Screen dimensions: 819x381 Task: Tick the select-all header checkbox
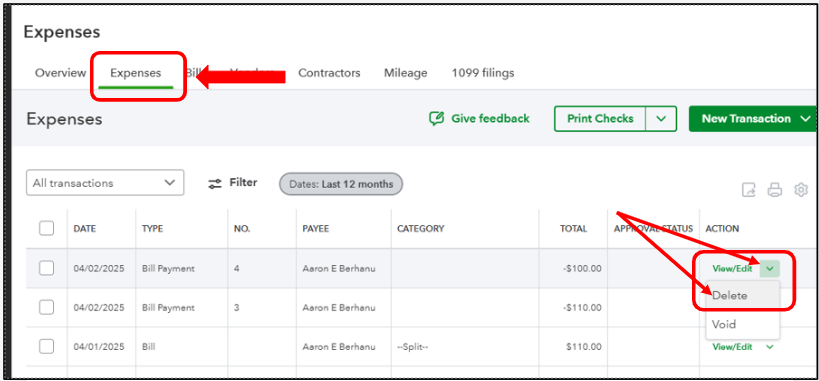click(x=46, y=228)
